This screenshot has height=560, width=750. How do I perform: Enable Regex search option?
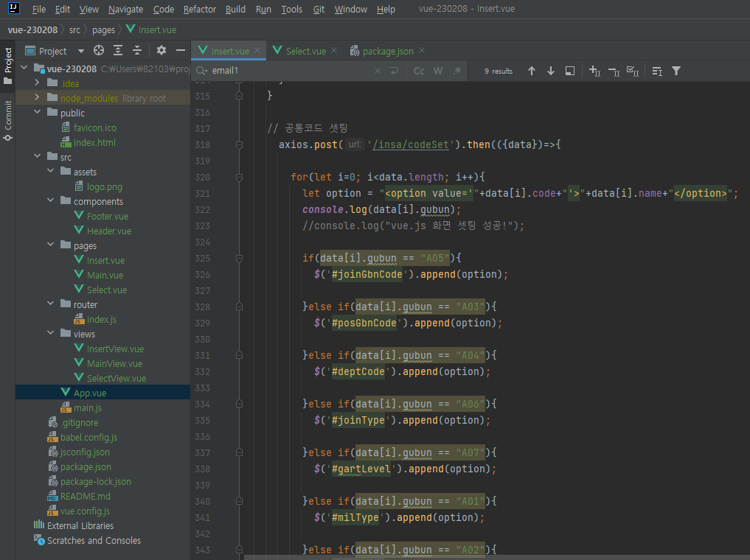pos(457,71)
